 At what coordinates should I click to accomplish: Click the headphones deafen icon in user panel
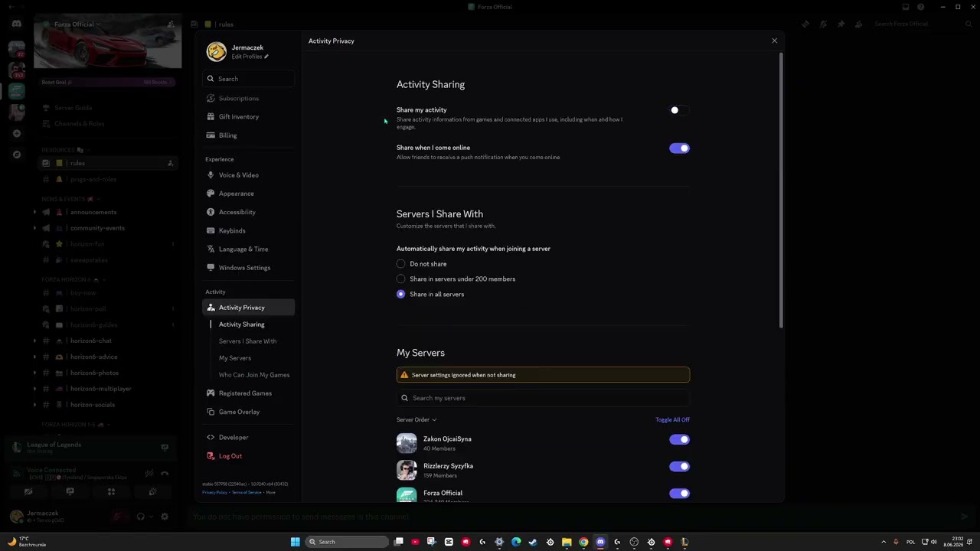140,517
